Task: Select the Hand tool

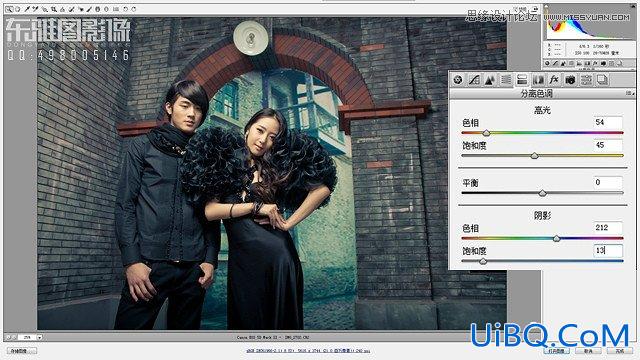Action: pos(18,9)
